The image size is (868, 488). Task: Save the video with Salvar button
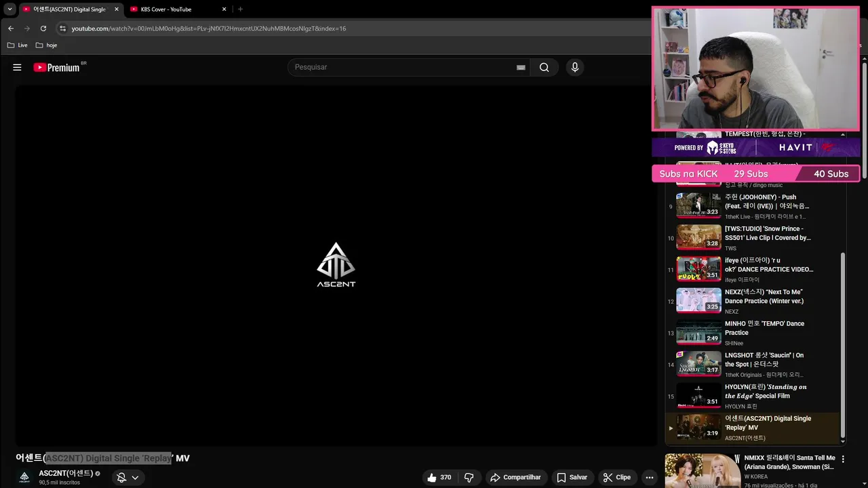pos(572,477)
